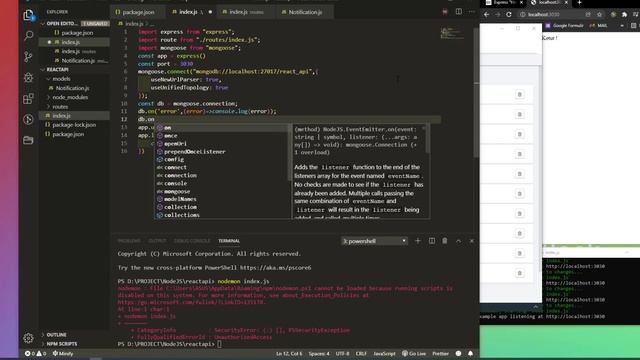
Task: Open the Problems panel tab
Action: click(129, 241)
